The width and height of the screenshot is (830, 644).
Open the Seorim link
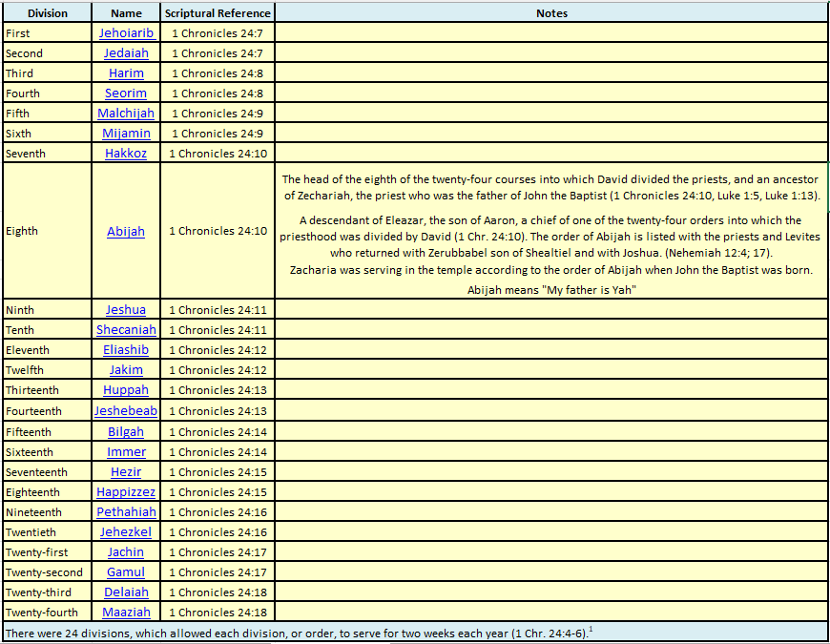point(126,93)
